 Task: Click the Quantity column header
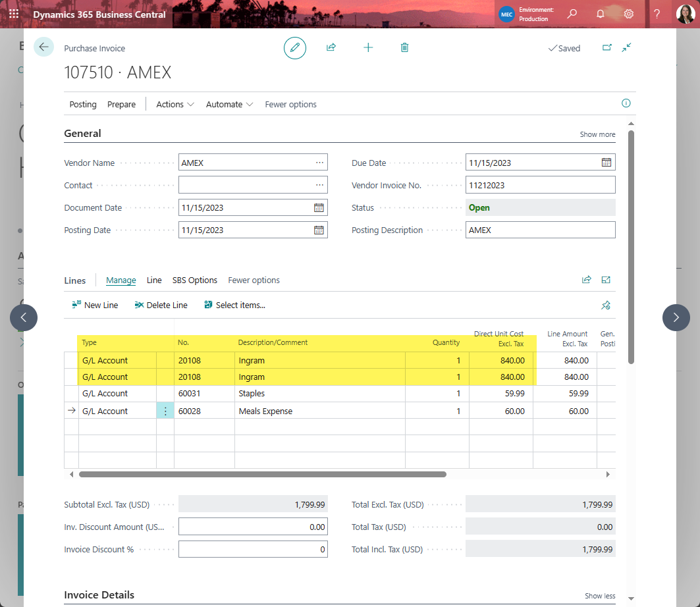pyautogui.click(x=446, y=343)
